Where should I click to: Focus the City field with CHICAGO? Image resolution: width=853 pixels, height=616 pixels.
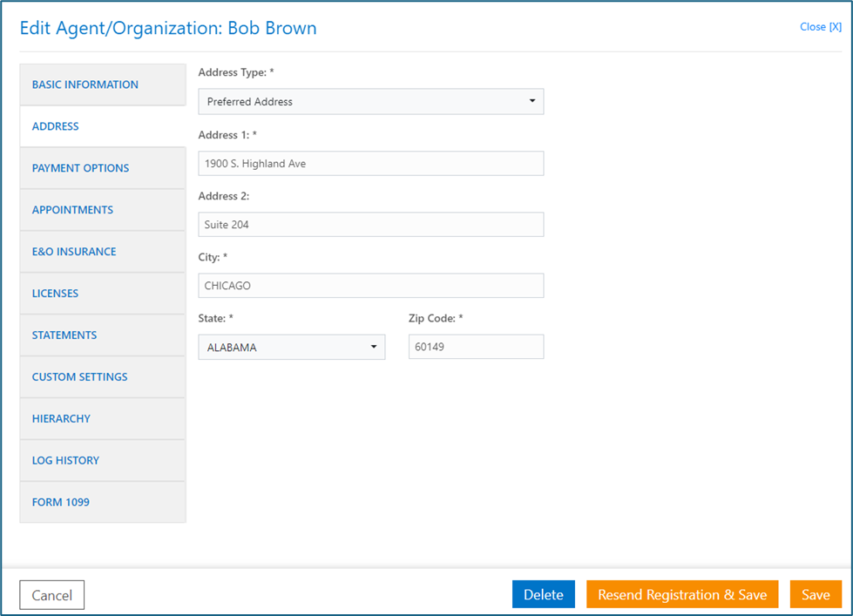[x=371, y=286]
